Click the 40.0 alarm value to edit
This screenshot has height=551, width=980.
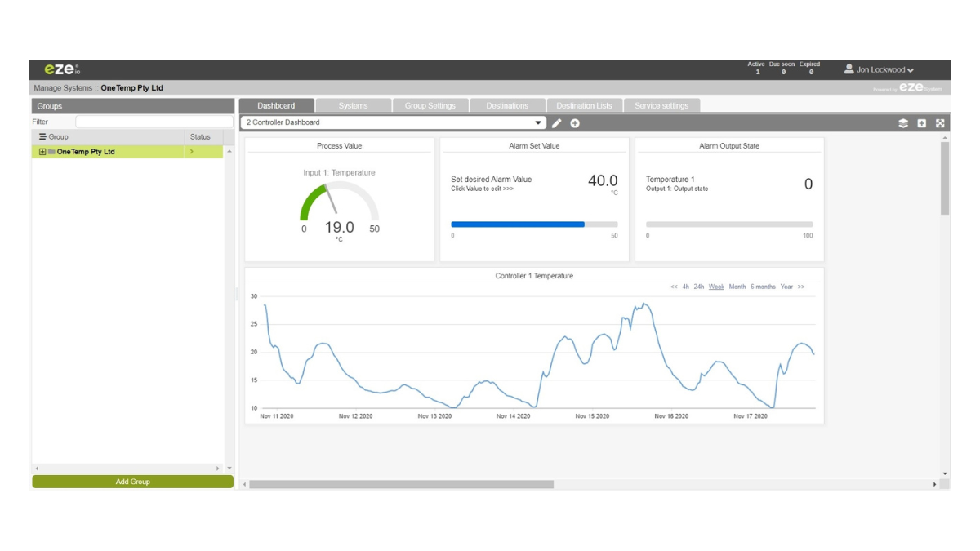point(603,181)
